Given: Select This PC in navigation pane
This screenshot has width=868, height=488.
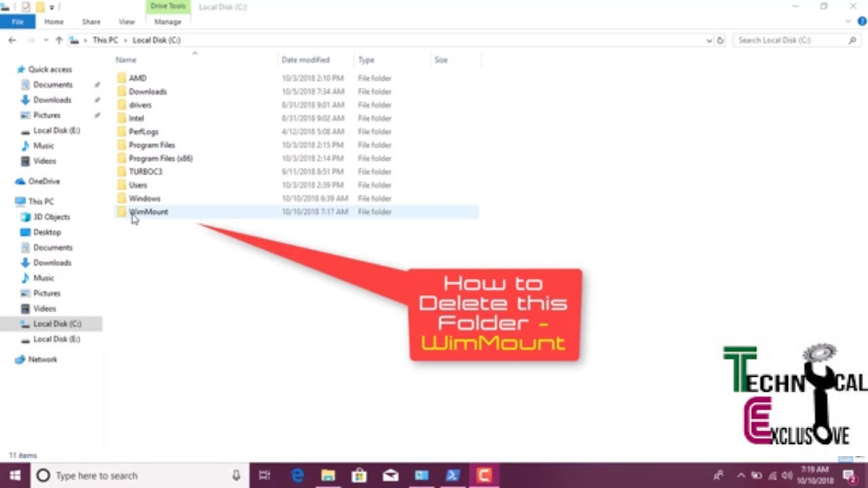Looking at the screenshot, I should [x=41, y=201].
